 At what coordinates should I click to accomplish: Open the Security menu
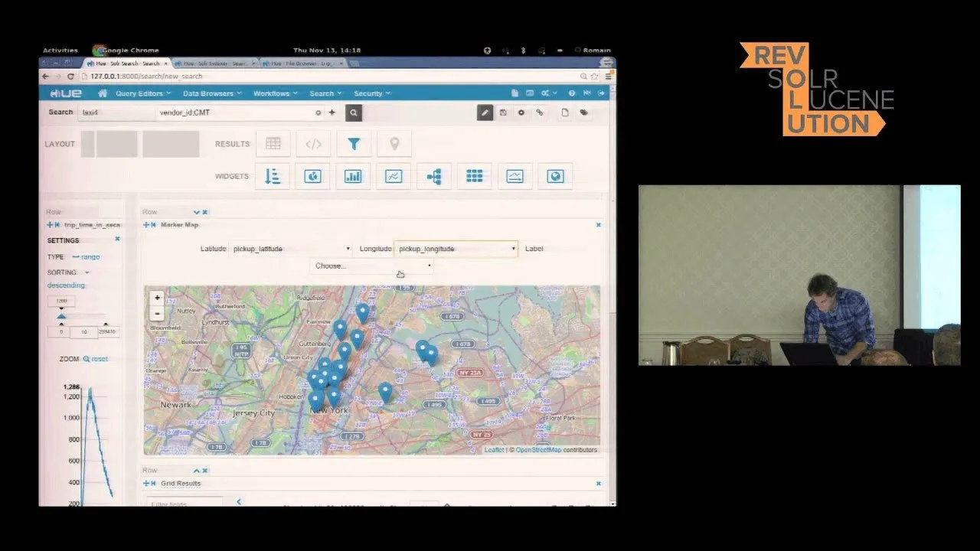click(x=371, y=93)
